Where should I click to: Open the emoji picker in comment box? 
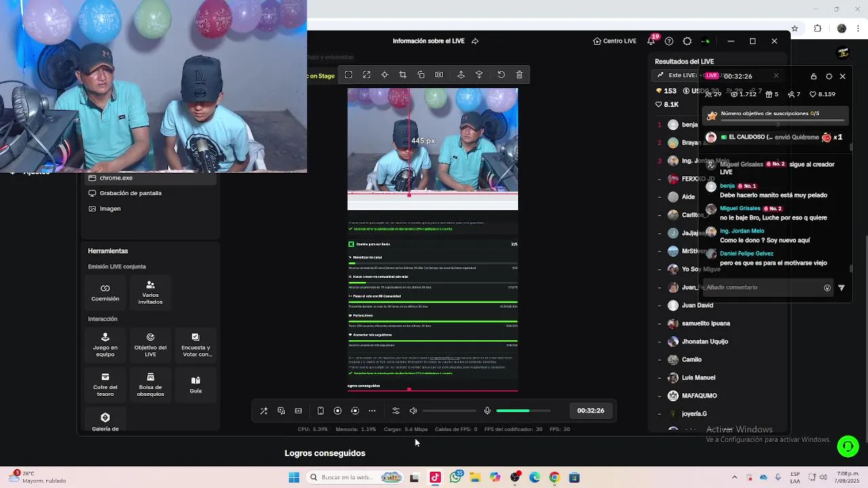point(827,288)
